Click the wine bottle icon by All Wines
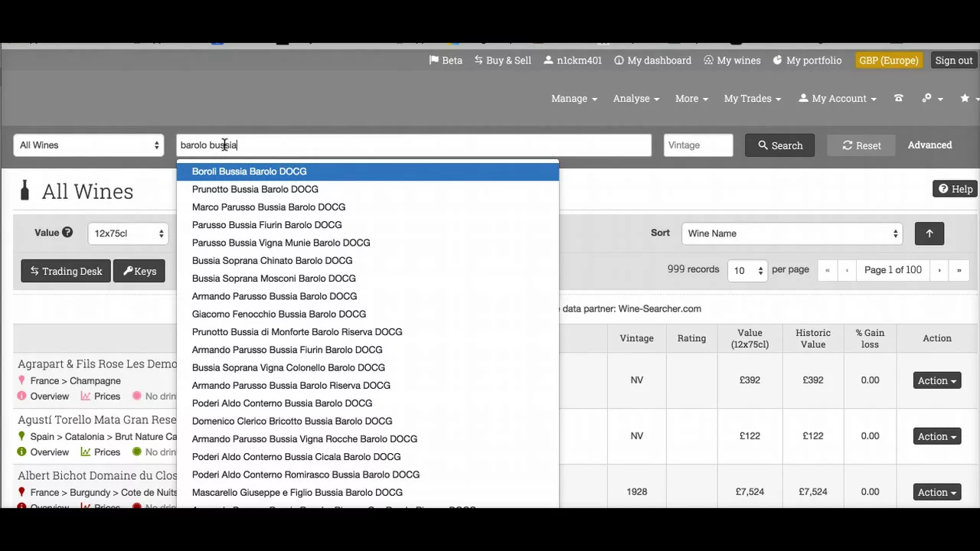The width and height of the screenshot is (980, 551). (24, 191)
